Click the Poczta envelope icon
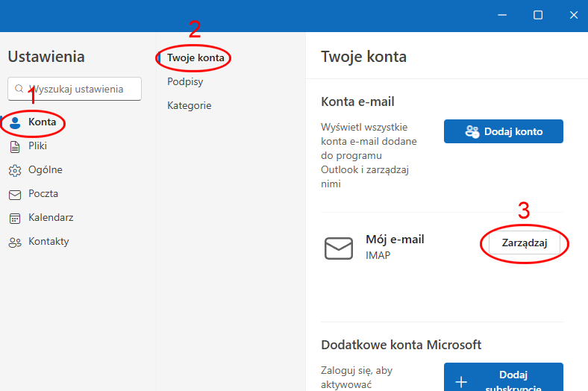This screenshot has height=391, width=588. [15, 195]
